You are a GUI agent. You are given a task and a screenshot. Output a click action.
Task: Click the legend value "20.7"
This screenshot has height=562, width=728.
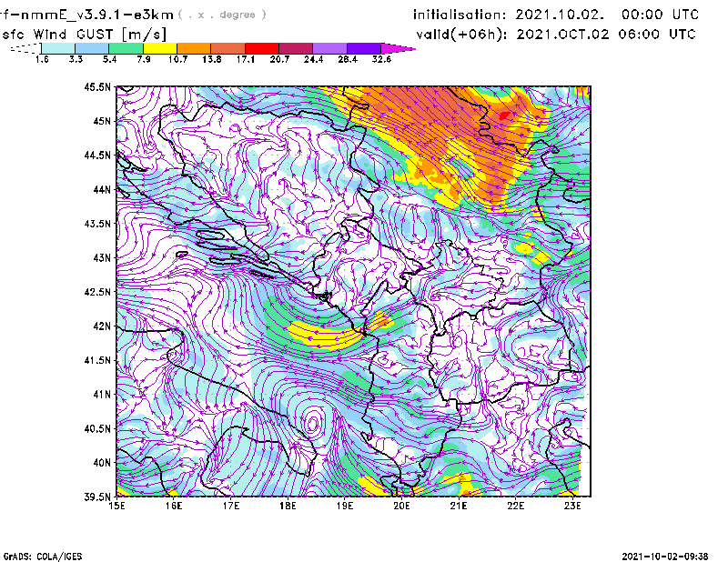(279, 59)
